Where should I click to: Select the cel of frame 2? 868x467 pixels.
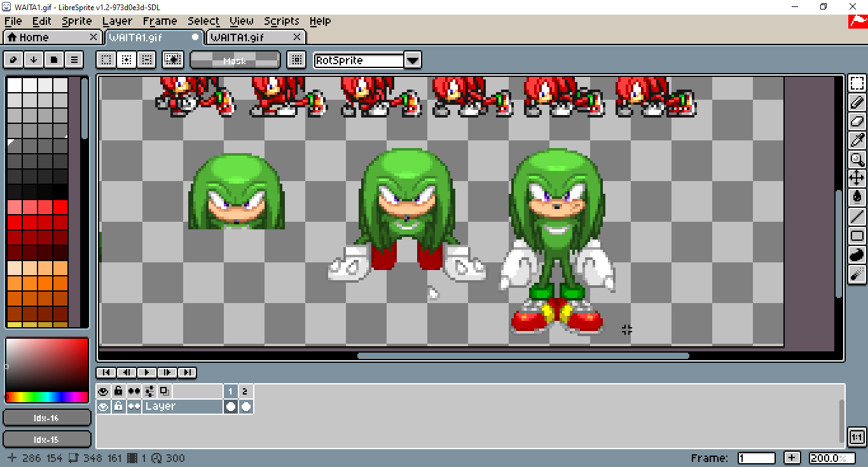click(246, 407)
